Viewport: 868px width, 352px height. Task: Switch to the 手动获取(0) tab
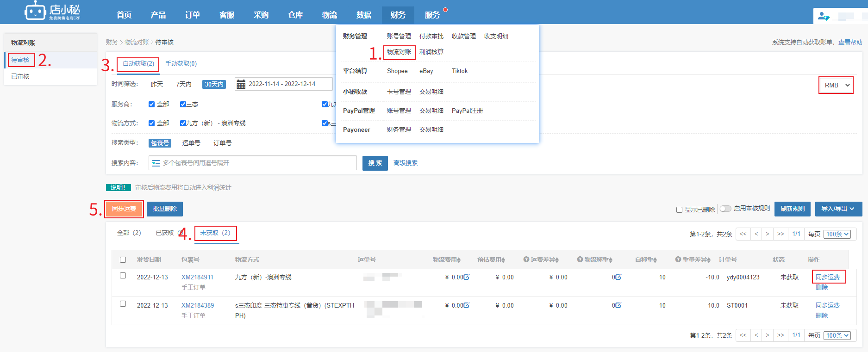click(x=181, y=64)
